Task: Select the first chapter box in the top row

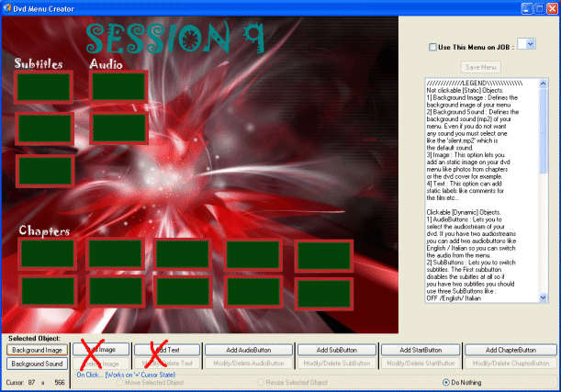Action: 47,253
